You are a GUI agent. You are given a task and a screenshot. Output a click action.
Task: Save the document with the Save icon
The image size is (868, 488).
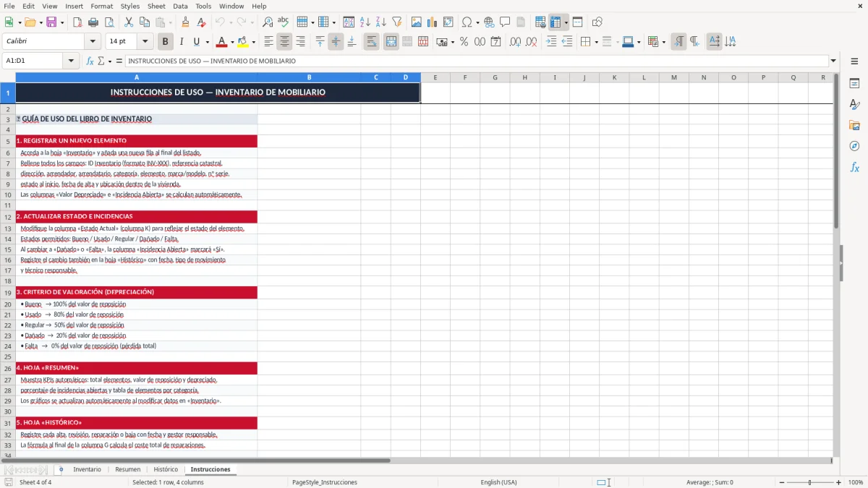pos(51,22)
